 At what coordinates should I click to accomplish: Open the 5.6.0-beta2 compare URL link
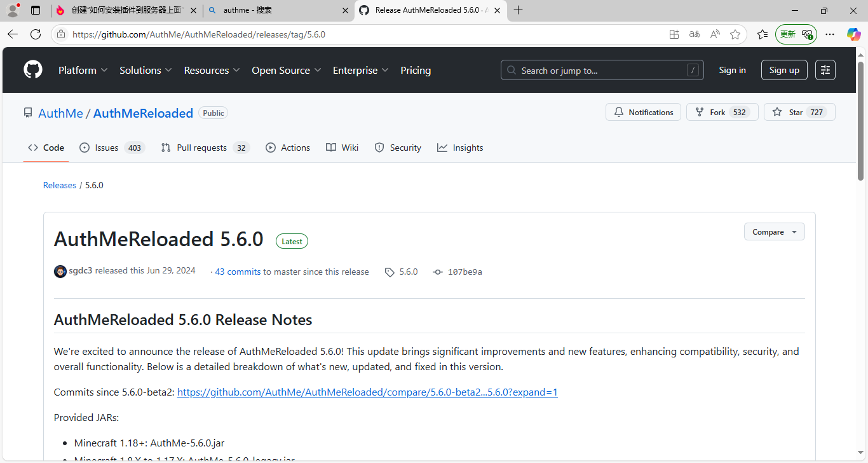pyautogui.click(x=367, y=392)
